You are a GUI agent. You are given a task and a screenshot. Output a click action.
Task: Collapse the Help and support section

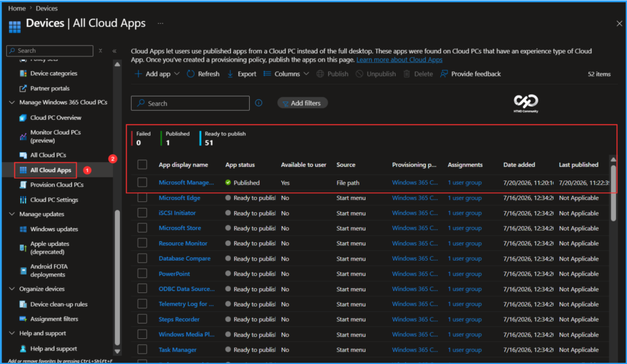pos(12,333)
